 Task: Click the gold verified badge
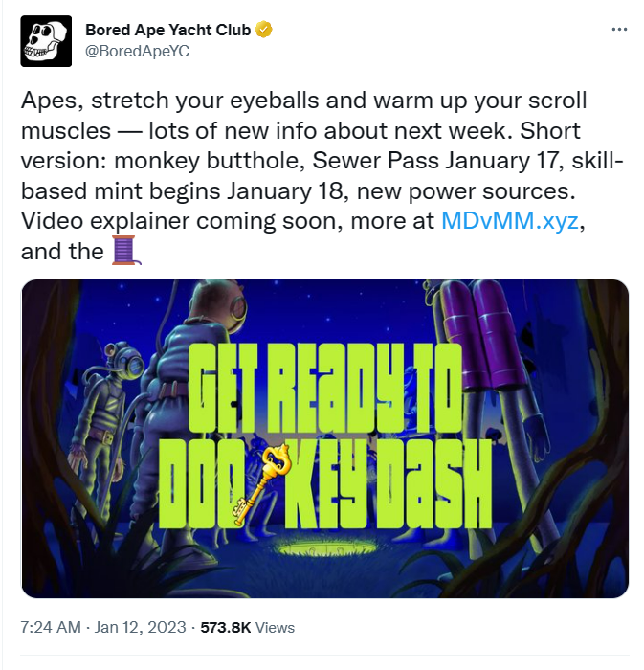point(263,30)
